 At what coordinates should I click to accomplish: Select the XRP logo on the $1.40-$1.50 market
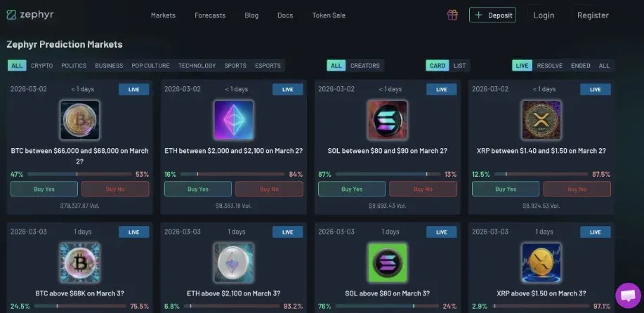(x=541, y=120)
